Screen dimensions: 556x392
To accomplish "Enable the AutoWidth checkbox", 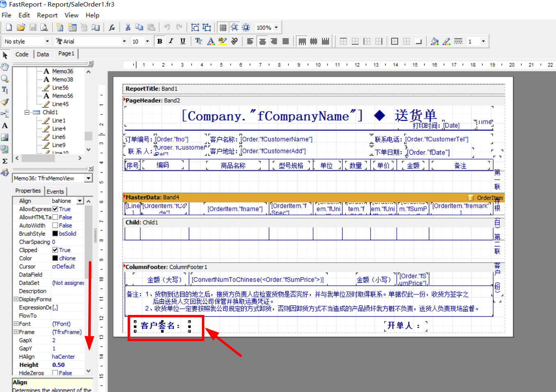I will point(55,226).
